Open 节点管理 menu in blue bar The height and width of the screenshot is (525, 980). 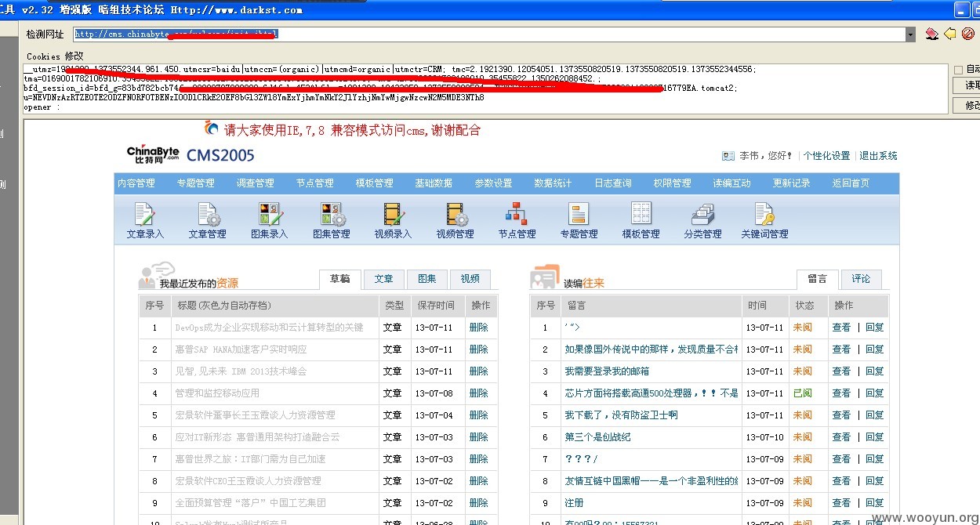click(315, 183)
